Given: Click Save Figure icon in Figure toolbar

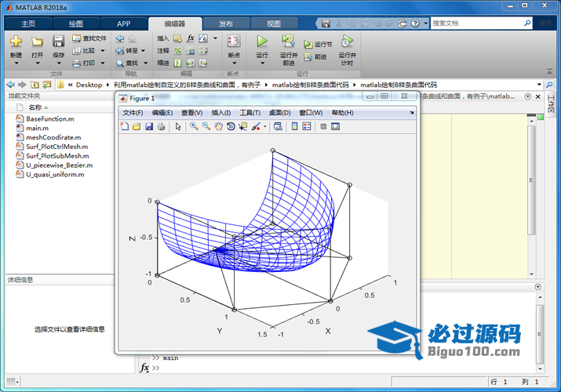Looking at the screenshot, I should [x=149, y=126].
